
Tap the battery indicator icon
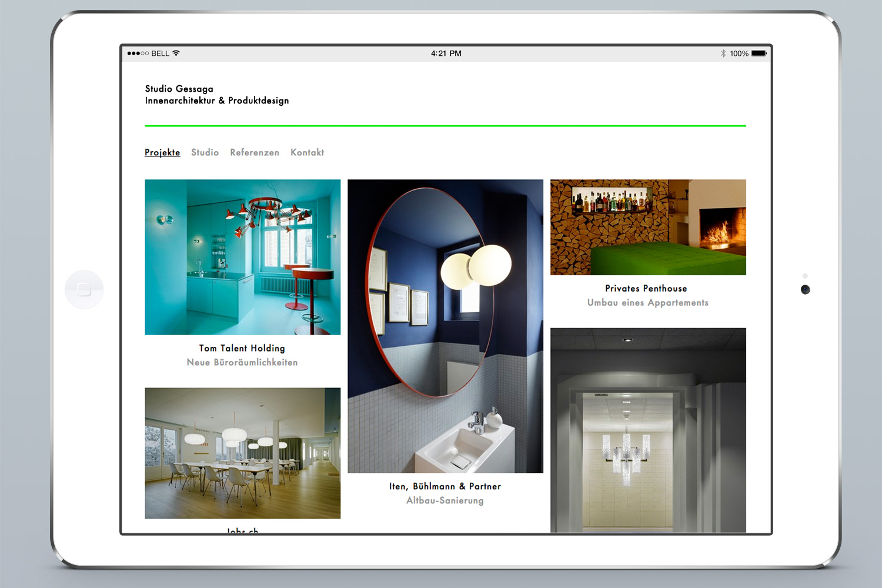(759, 53)
